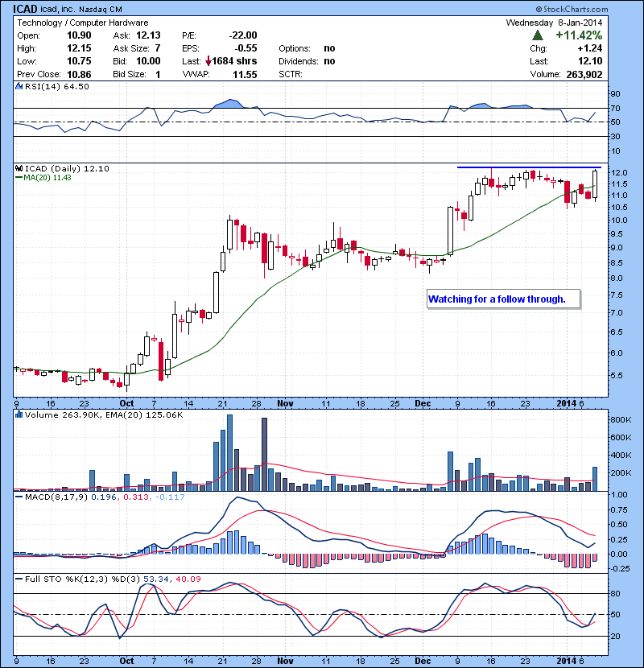Click the 'Ask Size: 7' value

pyautogui.click(x=137, y=48)
